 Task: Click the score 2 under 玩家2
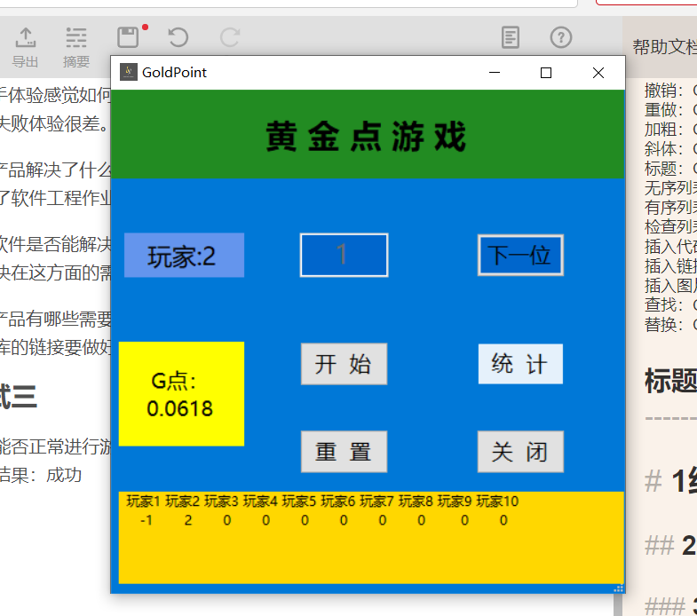click(188, 520)
